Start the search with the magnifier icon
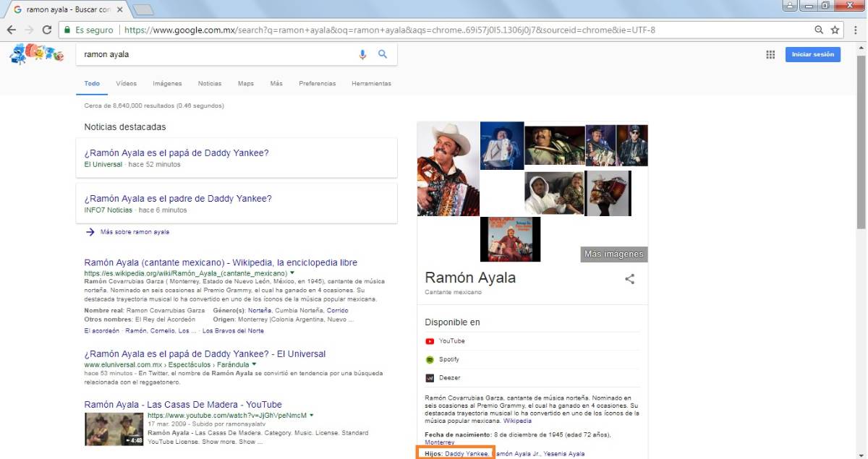Screen dimensions: 868x459 (383, 54)
